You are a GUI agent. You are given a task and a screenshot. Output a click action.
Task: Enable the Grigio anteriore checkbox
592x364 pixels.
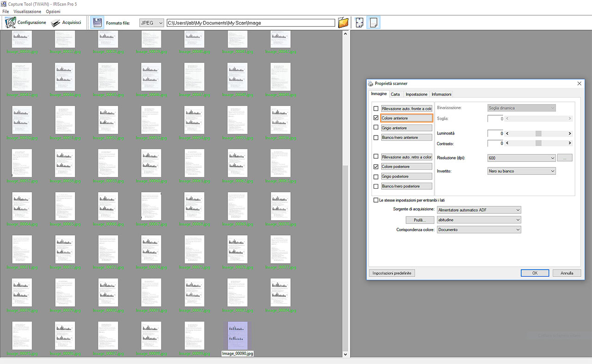[376, 128]
